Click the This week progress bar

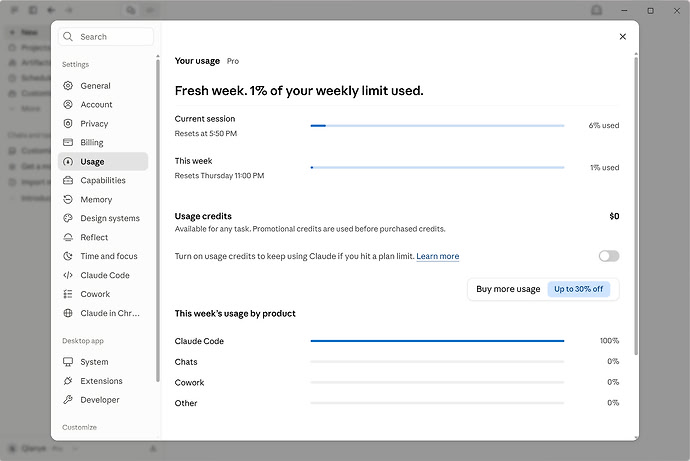click(437, 168)
